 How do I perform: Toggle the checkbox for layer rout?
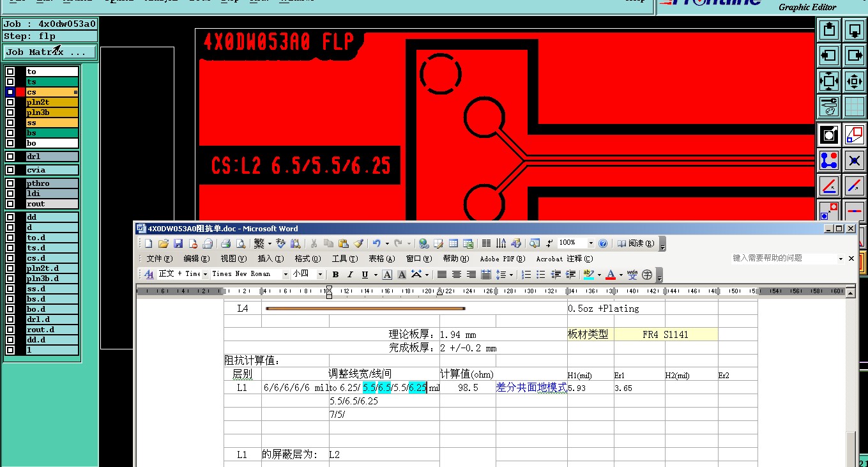tap(10, 204)
